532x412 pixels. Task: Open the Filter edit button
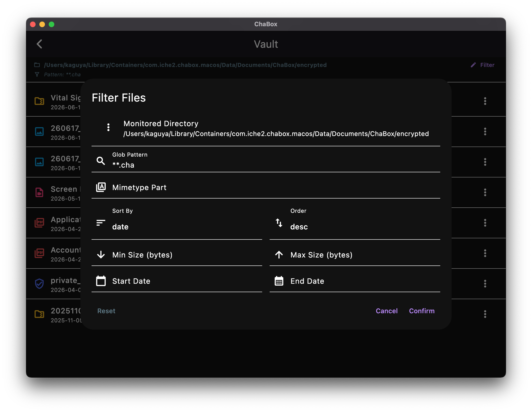483,65
